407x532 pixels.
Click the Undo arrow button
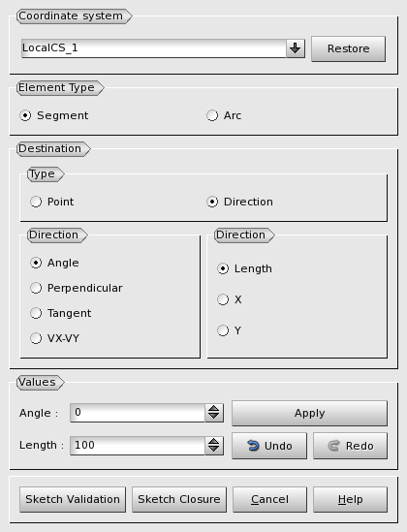269,446
